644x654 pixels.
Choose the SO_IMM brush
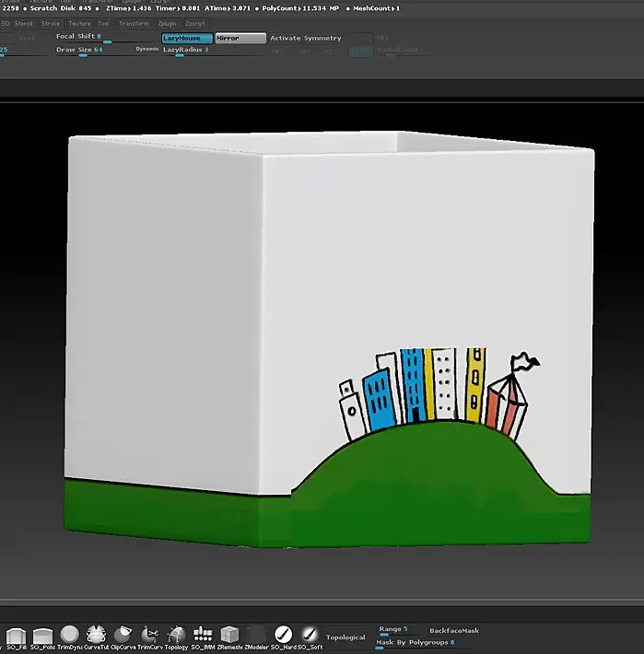click(203, 635)
